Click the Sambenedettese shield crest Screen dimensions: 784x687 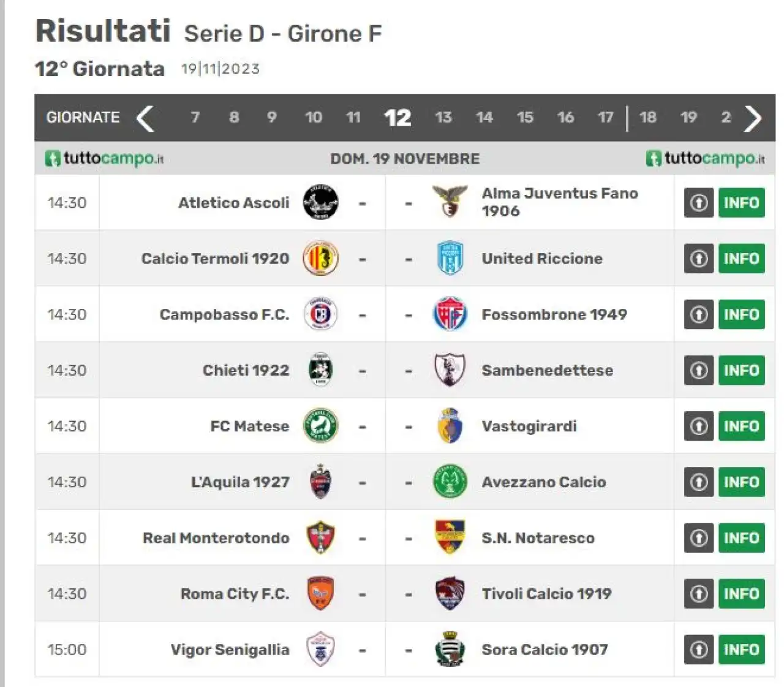pyautogui.click(x=450, y=370)
